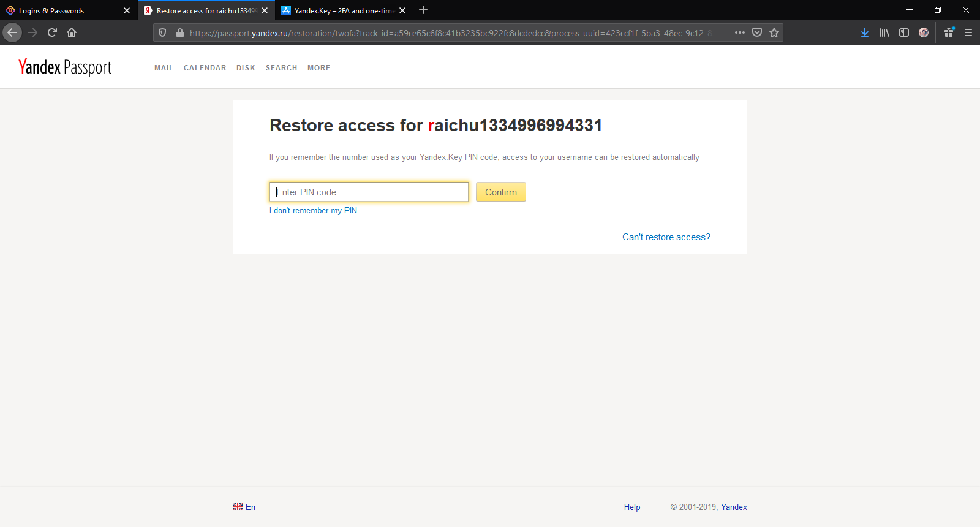Focus the Enter PIN code field

point(369,192)
